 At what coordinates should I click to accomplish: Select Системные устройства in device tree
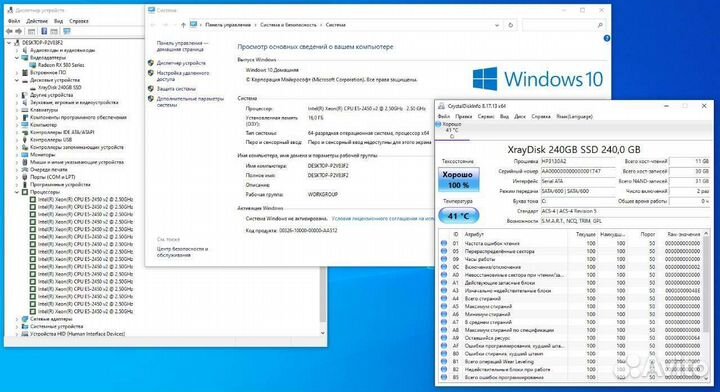(x=56, y=326)
